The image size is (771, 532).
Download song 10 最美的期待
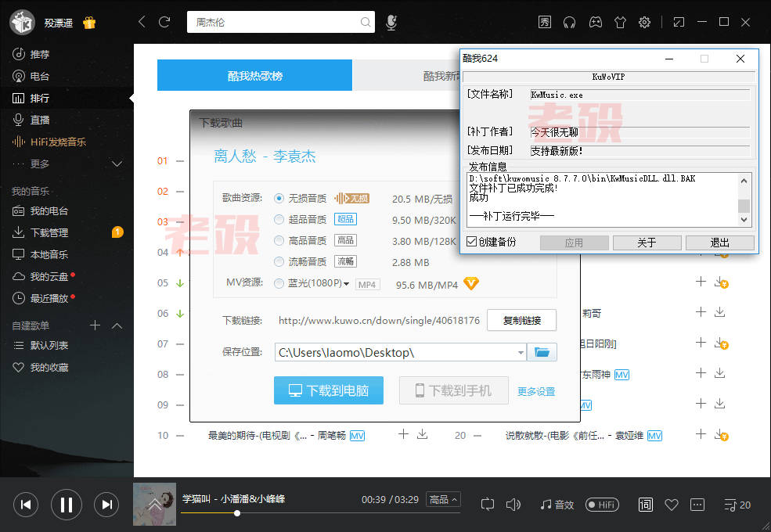423,434
